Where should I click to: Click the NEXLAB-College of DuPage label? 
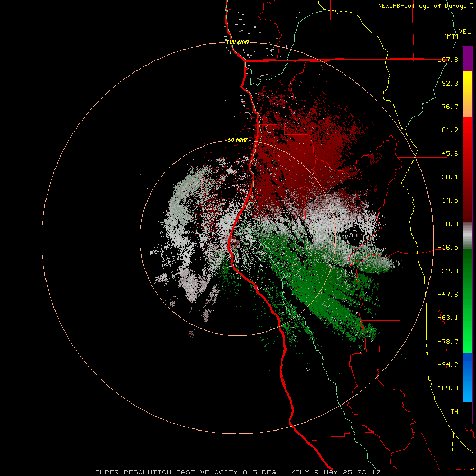click(x=425, y=6)
